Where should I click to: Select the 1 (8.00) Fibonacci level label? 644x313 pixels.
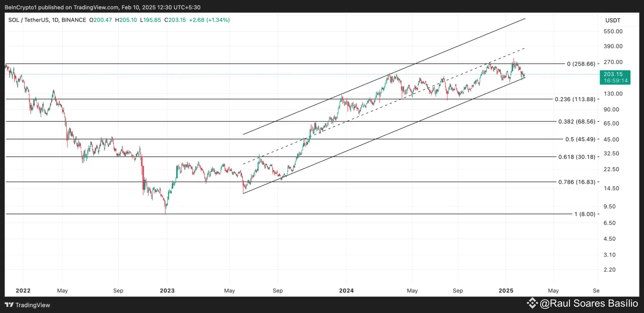[x=585, y=214]
